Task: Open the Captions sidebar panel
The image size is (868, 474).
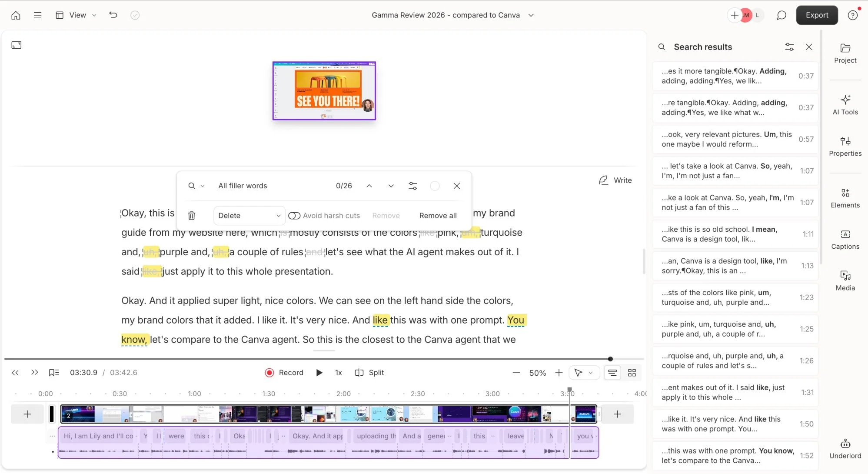Action: click(x=845, y=240)
